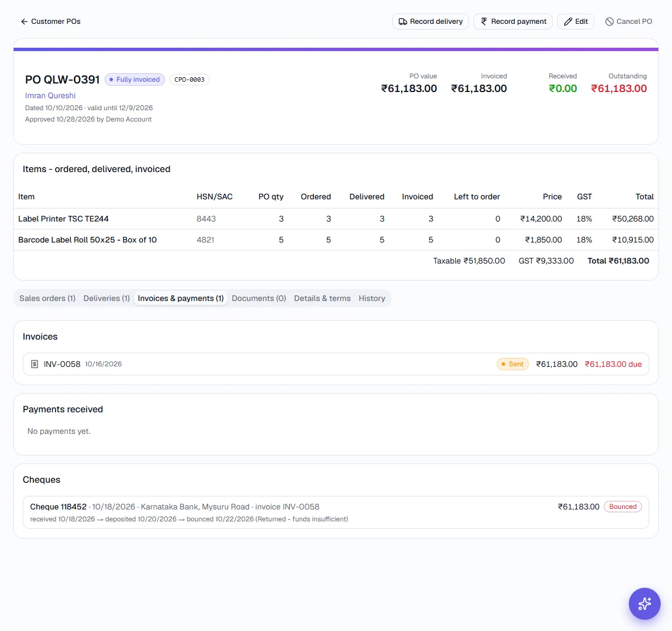This screenshot has width=672, height=631.
Task: Click the PO QLW-0391 heading
Action: (62, 80)
